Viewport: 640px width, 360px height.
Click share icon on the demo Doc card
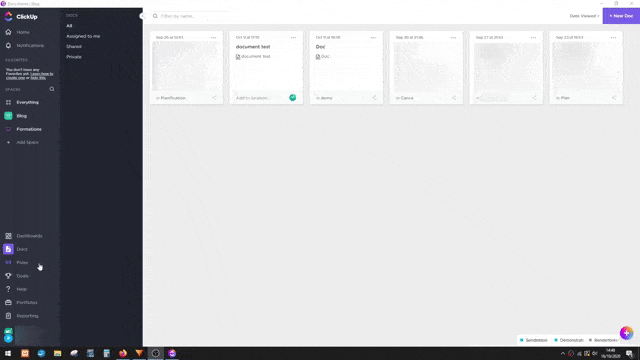click(x=374, y=98)
